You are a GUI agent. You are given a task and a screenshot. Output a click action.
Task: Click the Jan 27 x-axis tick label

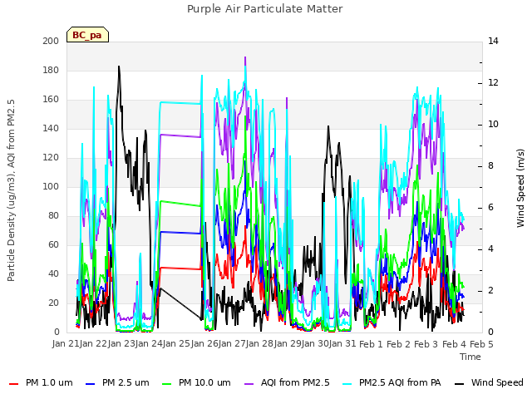tap(233, 343)
